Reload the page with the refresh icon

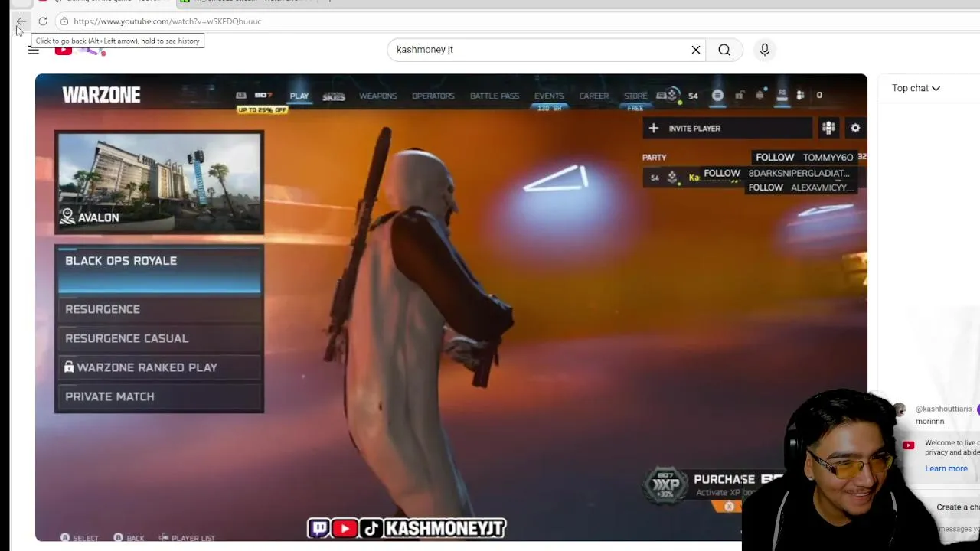coord(43,21)
